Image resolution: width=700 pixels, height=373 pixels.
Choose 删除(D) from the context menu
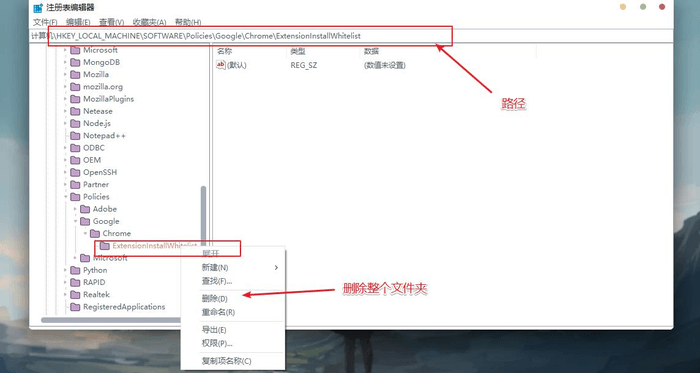214,298
